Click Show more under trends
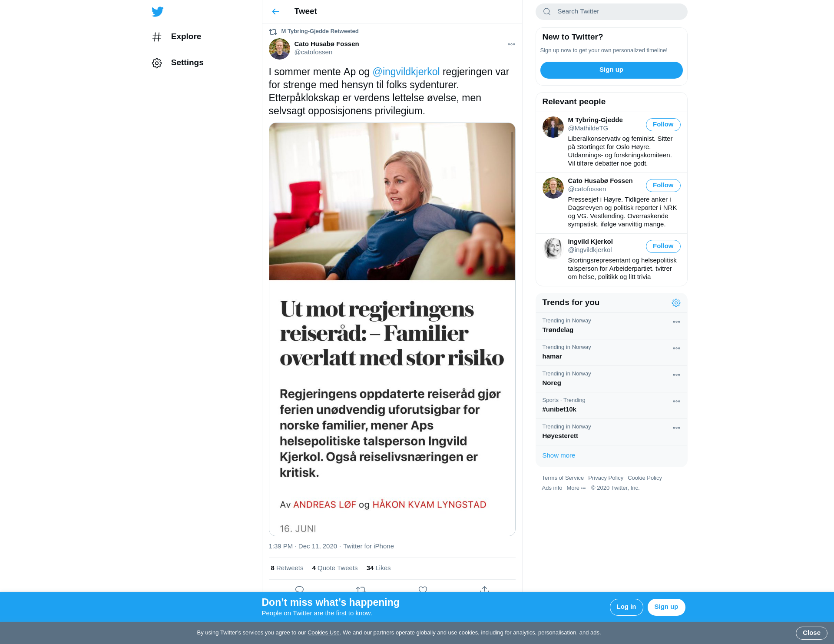 [559, 455]
